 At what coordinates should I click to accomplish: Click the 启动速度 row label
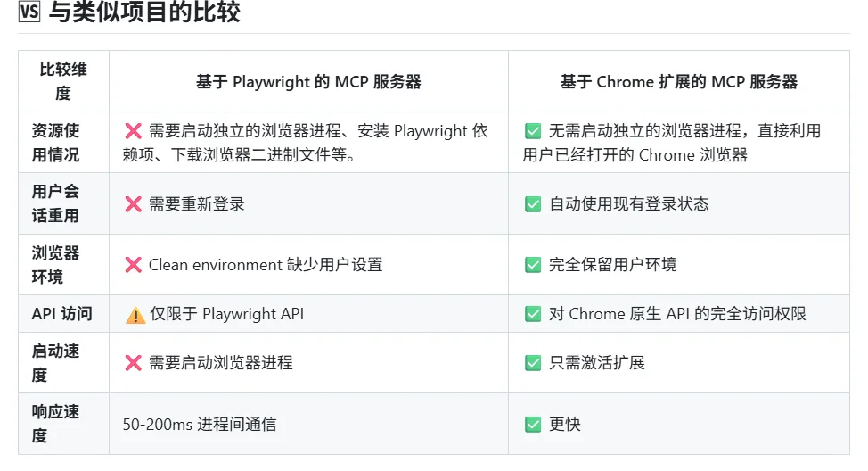point(55,363)
